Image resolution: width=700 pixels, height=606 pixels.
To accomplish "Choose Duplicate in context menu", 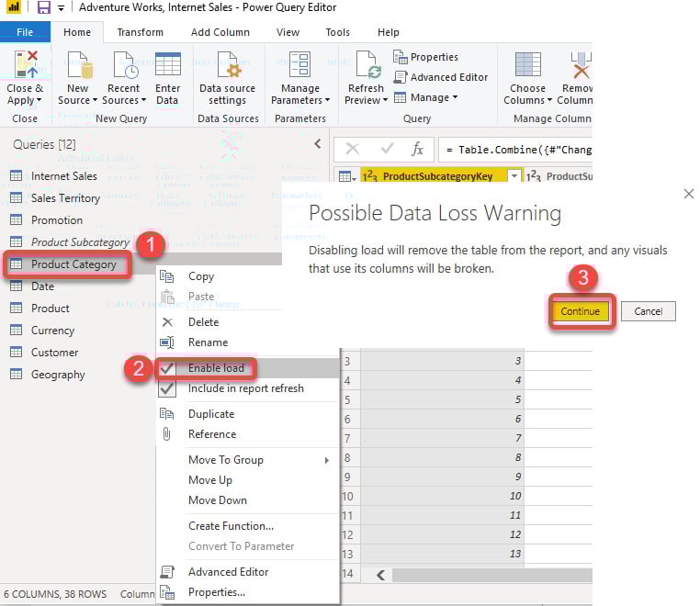I will [211, 414].
